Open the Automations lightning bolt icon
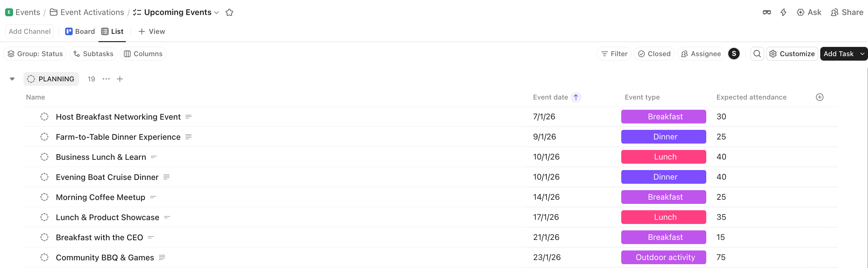Viewport: 868px width, 268px height. [x=783, y=12]
